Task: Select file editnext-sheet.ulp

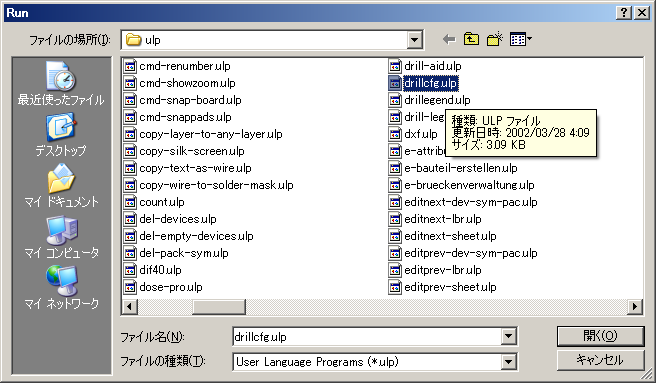Action: click(x=443, y=236)
